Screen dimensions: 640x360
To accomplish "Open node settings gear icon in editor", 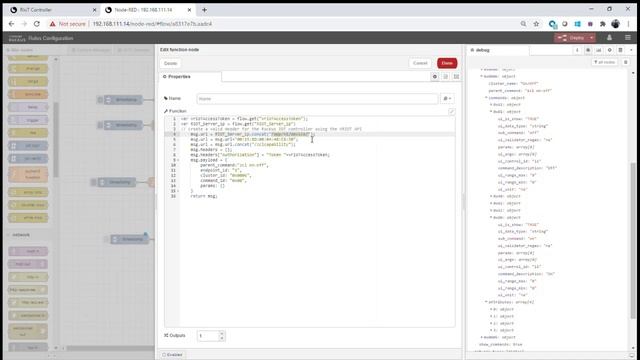I will [435, 77].
